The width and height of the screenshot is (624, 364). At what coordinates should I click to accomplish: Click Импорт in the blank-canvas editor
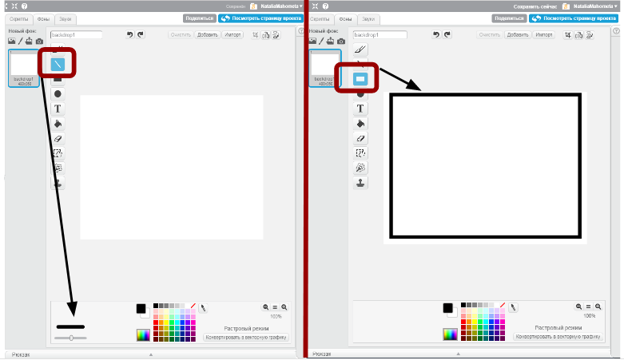tap(233, 35)
